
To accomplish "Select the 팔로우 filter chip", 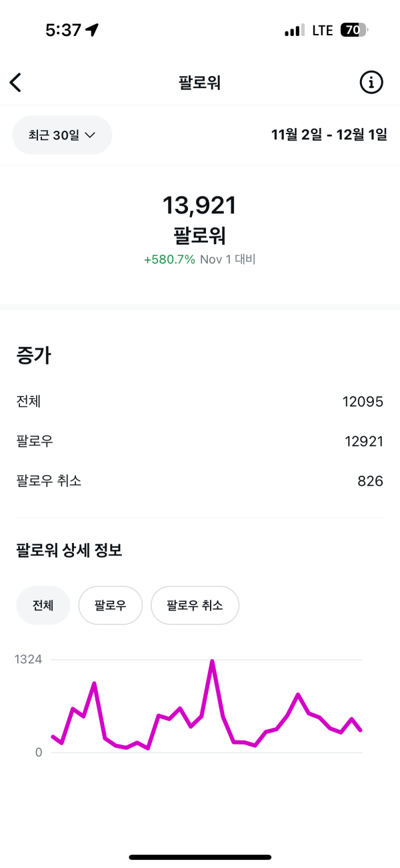I will click(110, 605).
